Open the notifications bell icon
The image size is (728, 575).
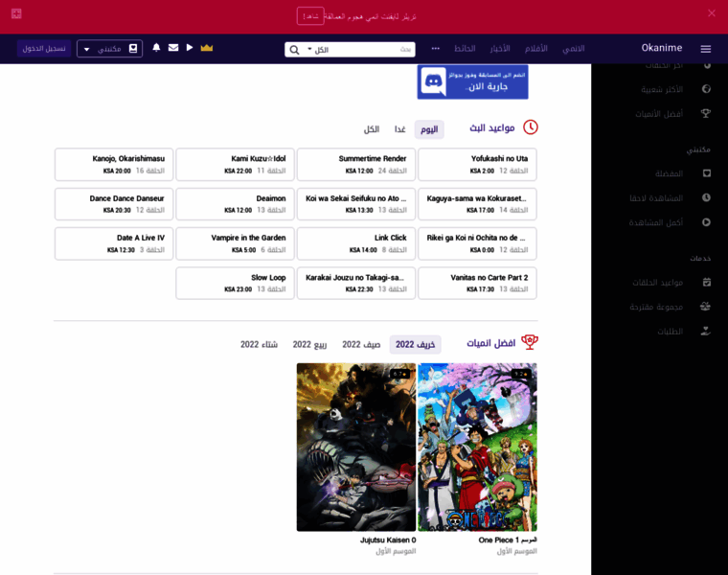[x=156, y=47]
